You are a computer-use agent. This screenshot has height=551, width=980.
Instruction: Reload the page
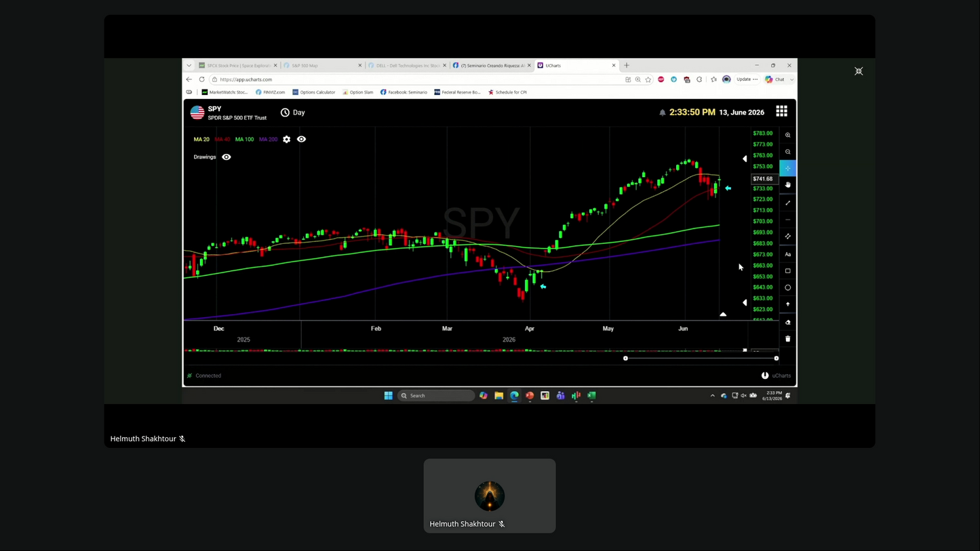(x=201, y=79)
